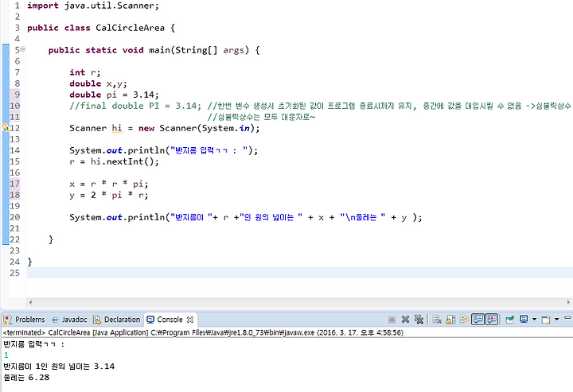Viewport: 573px width, 392px height.
Task: Click line number 20 in the gutter
Action: tap(14, 217)
